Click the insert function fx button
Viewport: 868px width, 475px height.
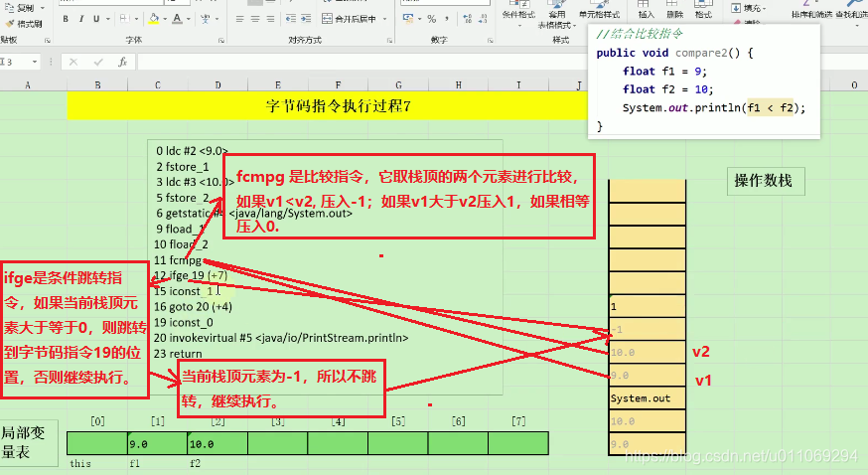(x=123, y=62)
